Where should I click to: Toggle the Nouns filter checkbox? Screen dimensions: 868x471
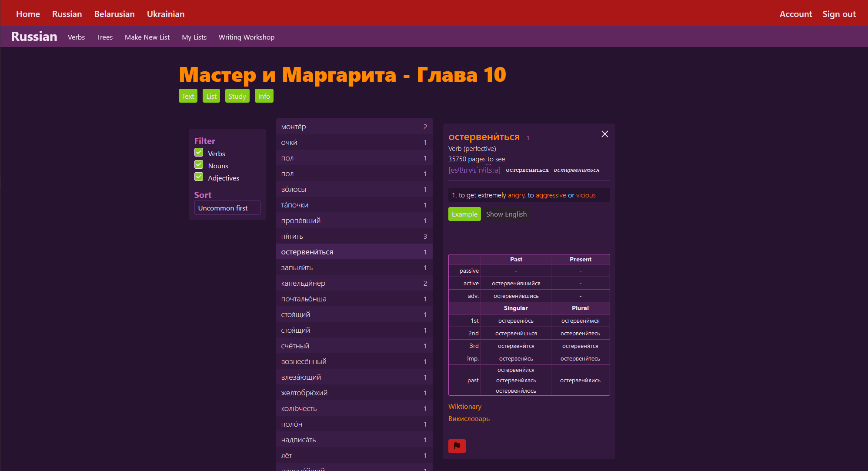[199, 165]
